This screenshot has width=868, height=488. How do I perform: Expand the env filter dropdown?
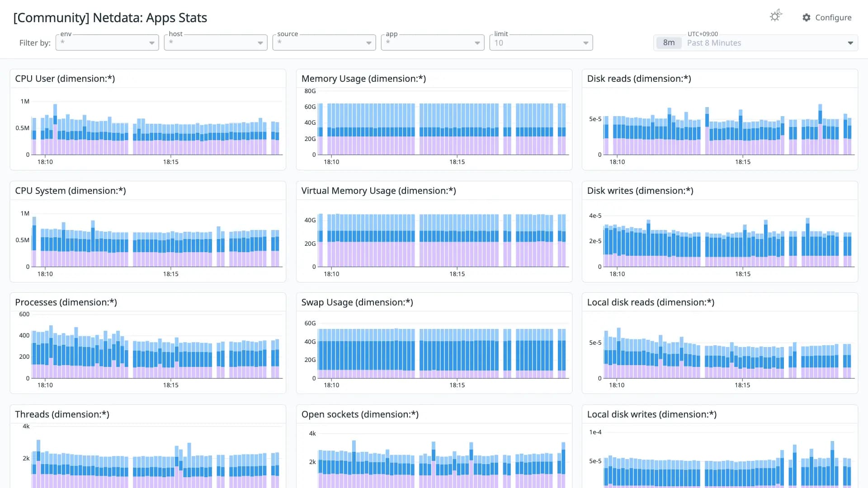pyautogui.click(x=107, y=42)
